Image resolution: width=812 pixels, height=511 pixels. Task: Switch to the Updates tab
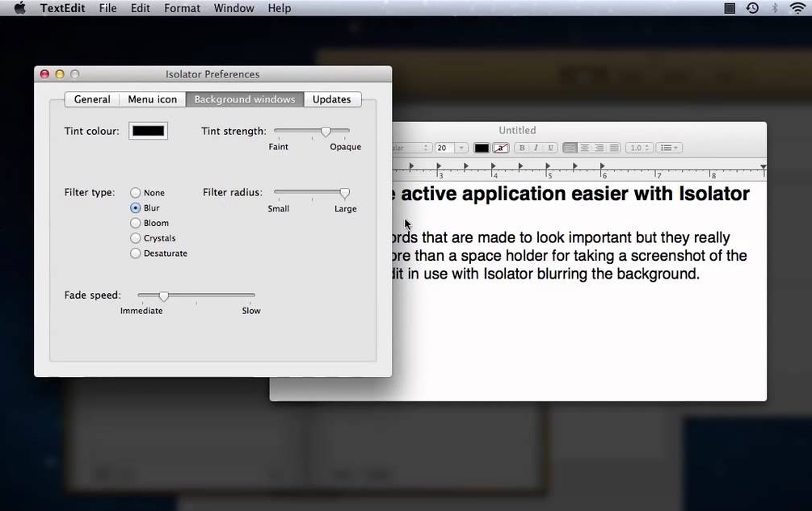pos(332,99)
